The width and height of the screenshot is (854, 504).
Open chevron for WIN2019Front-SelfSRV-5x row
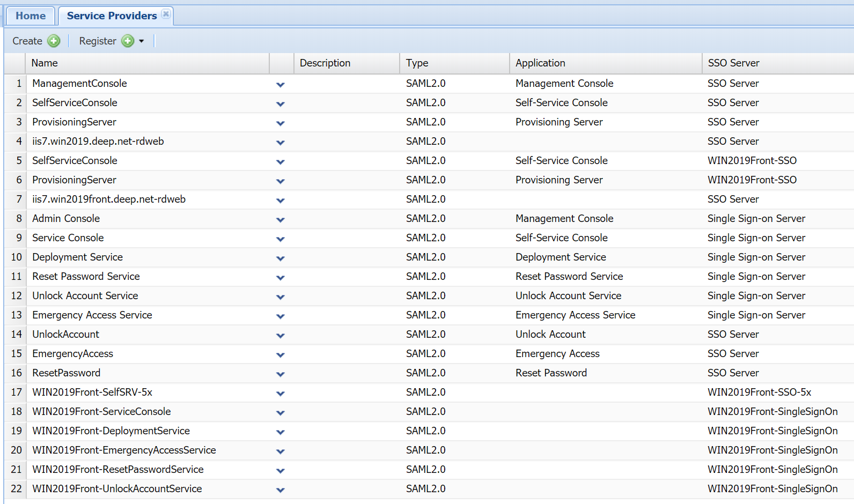click(x=280, y=393)
